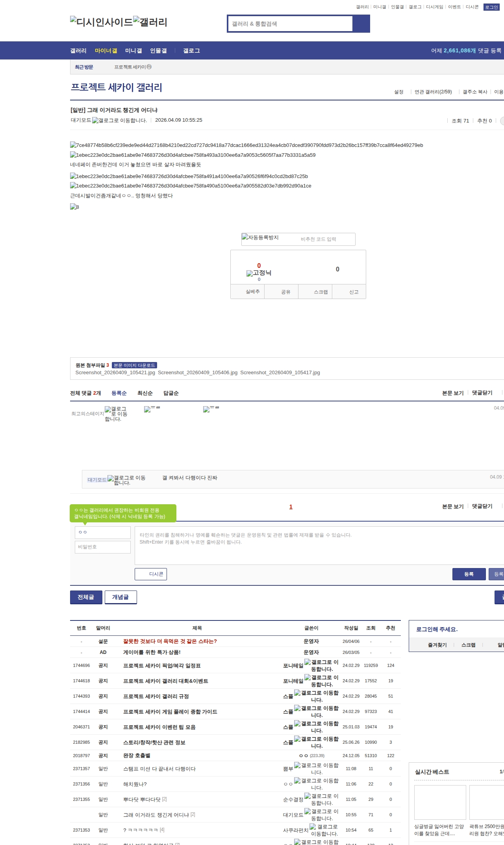Image resolution: width=504 pixels, height=845 pixels.
Task: Click the 비밀번호 password field
Action: coord(103,547)
